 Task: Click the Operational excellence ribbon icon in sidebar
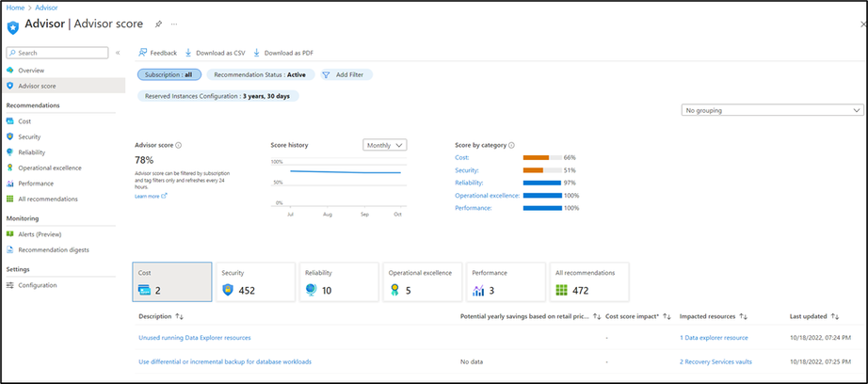click(10, 168)
